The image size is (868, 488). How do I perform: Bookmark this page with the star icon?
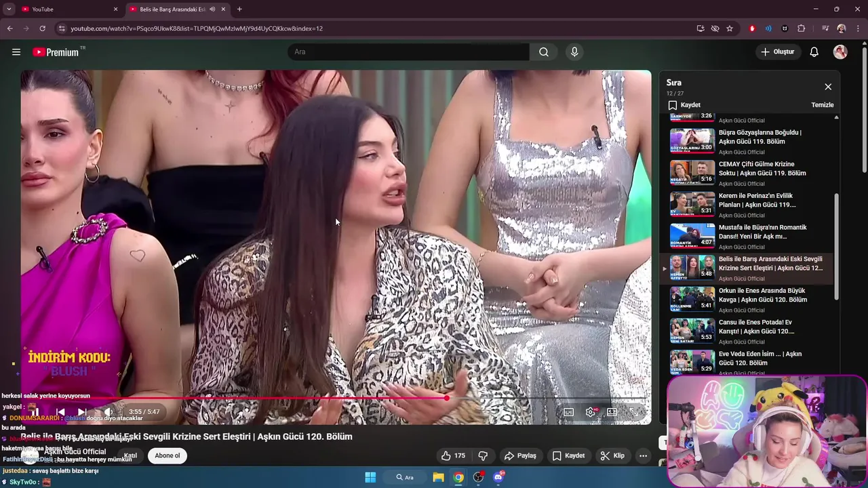(730, 28)
